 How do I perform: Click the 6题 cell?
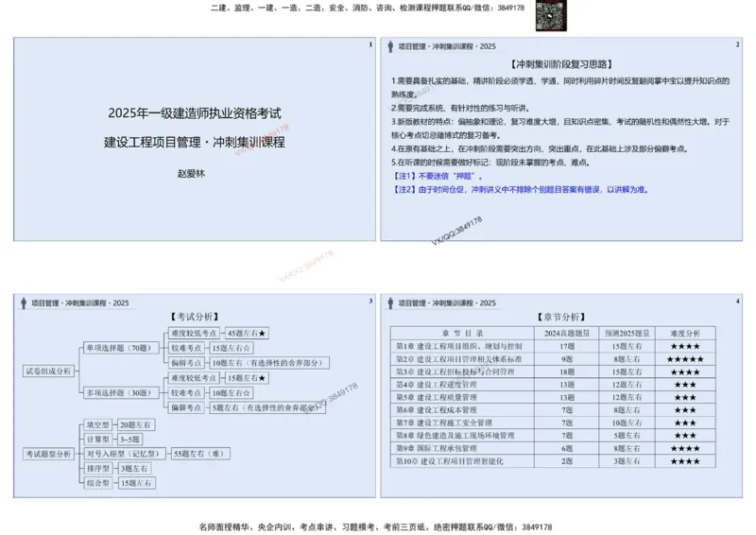click(x=566, y=449)
